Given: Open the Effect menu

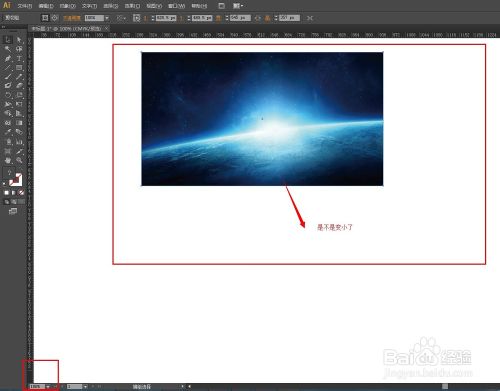Looking at the screenshot, I should [x=132, y=6].
